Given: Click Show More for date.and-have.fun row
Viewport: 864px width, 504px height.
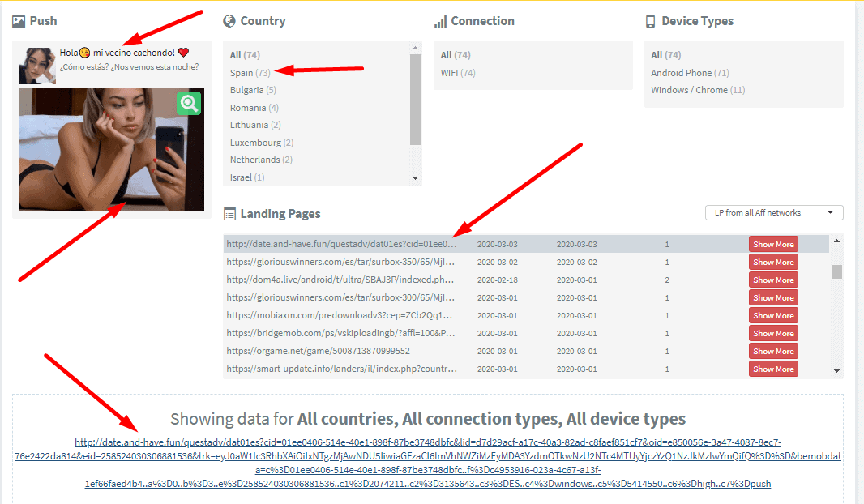Looking at the screenshot, I should [773, 244].
